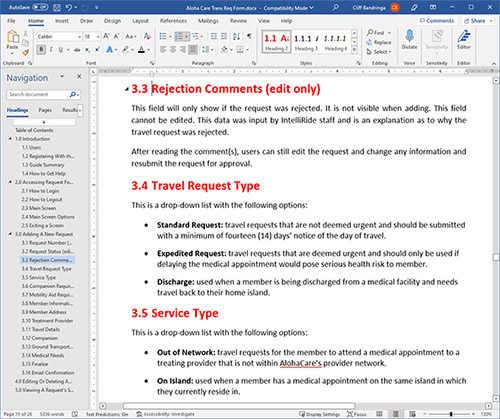
Task: Toggle Text Predictions setting
Action: coord(107,414)
